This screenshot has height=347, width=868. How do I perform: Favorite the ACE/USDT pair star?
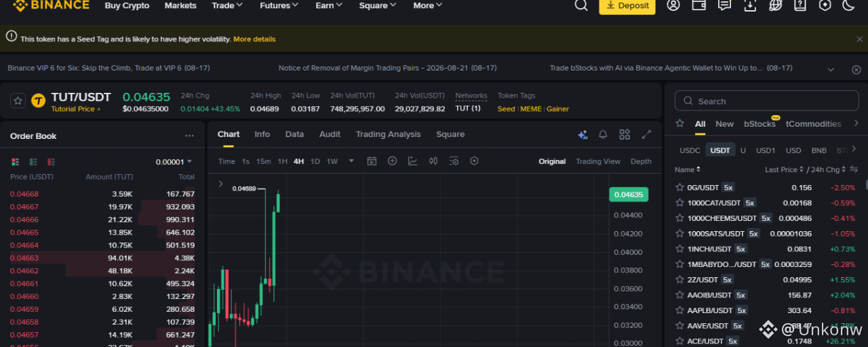pos(679,341)
